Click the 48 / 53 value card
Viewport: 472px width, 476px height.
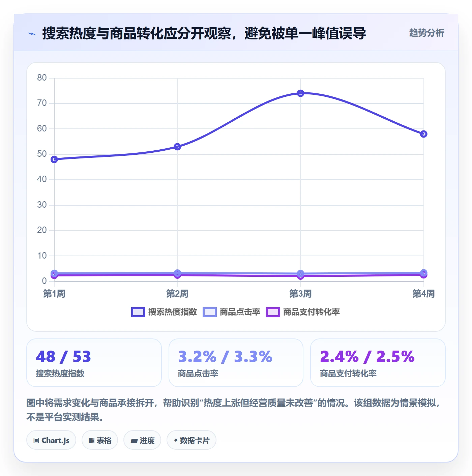pyautogui.click(x=94, y=363)
